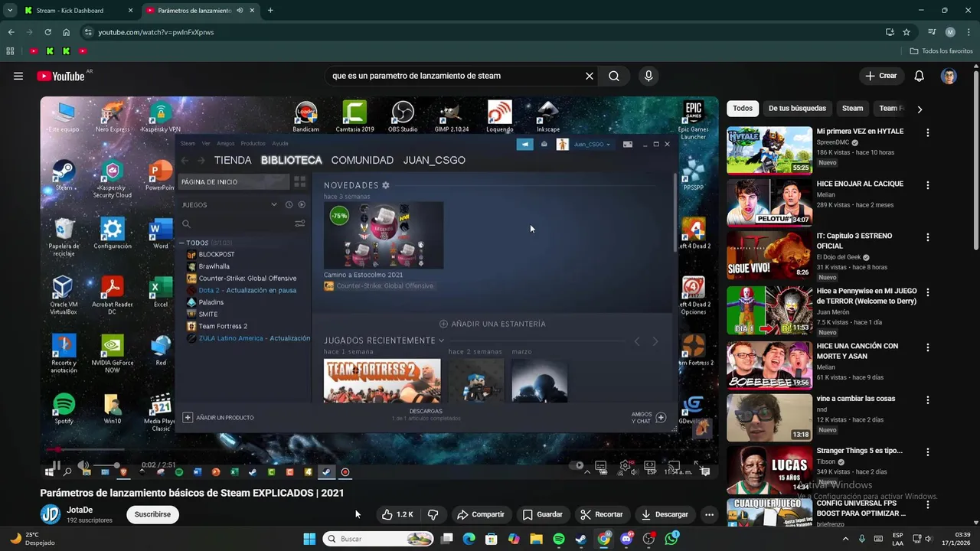The height and width of the screenshot is (551, 980).
Task: Share video with Compartir
Action: 481,514
